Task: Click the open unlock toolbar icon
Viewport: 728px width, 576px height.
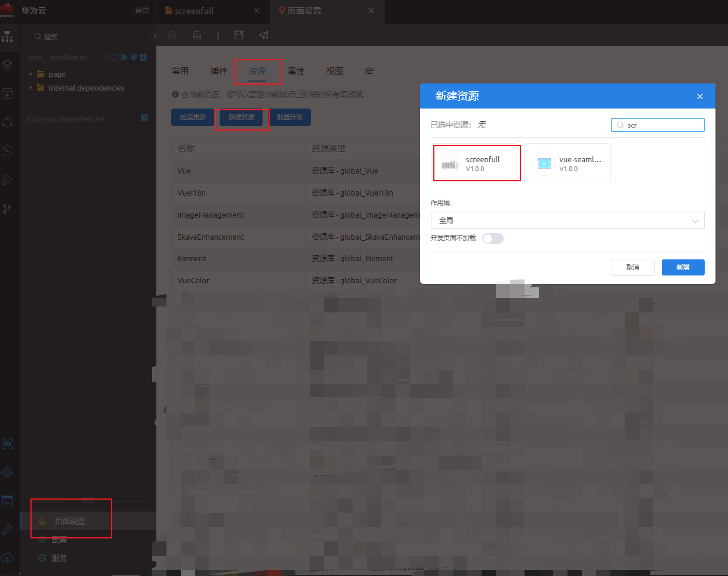Action: (x=196, y=36)
